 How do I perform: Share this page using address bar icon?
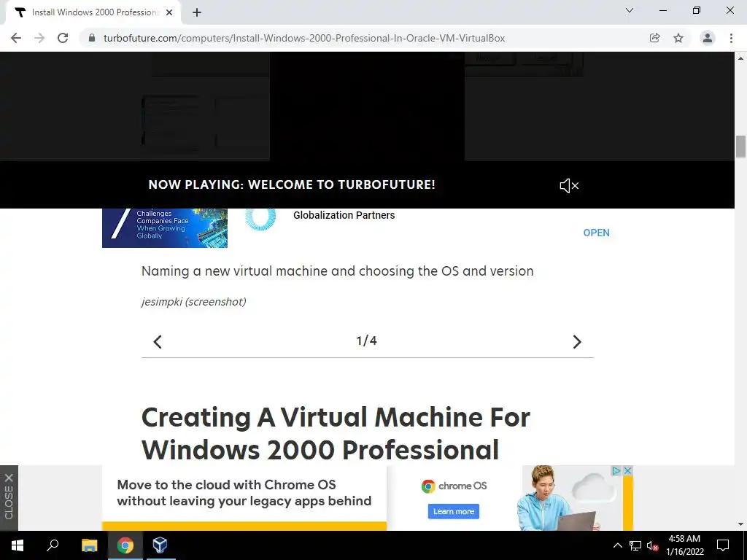point(654,38)
